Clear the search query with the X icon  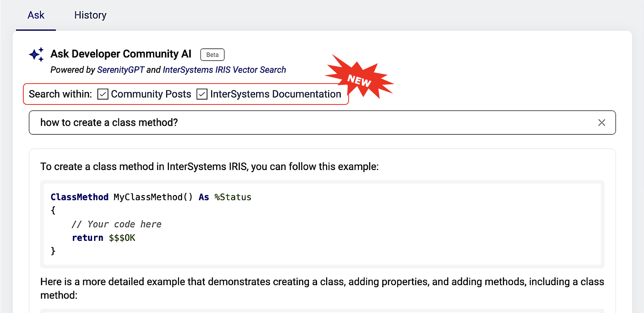[601, 122]
